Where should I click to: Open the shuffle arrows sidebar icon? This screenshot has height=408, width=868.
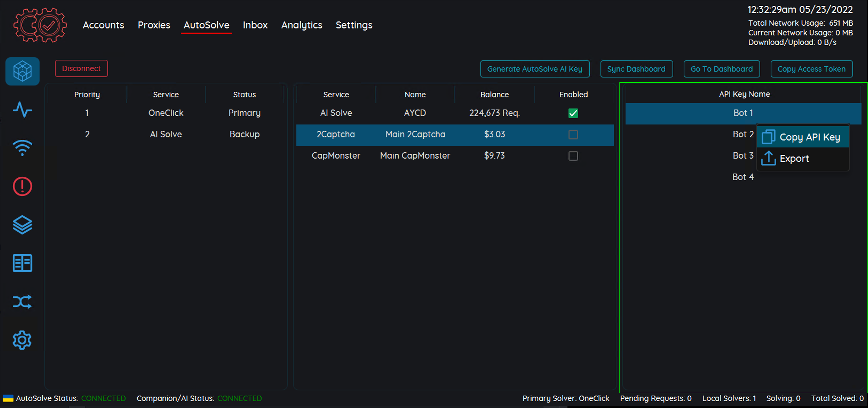coord(22,302)
